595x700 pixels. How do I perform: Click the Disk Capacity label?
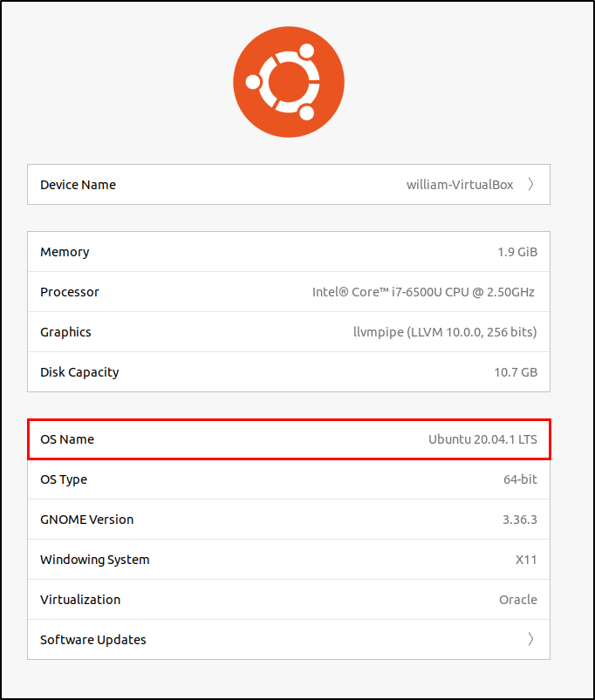(x=79, y=372)
